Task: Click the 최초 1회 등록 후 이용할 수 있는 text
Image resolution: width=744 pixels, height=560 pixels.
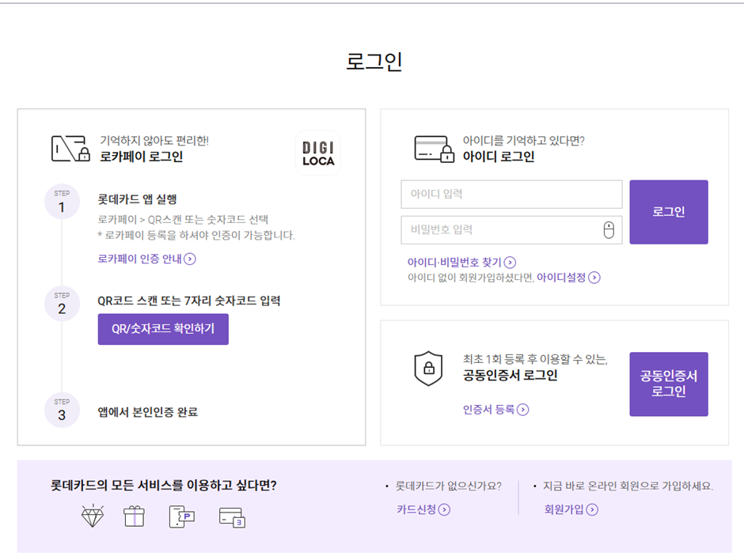Action: pos(535,359)
